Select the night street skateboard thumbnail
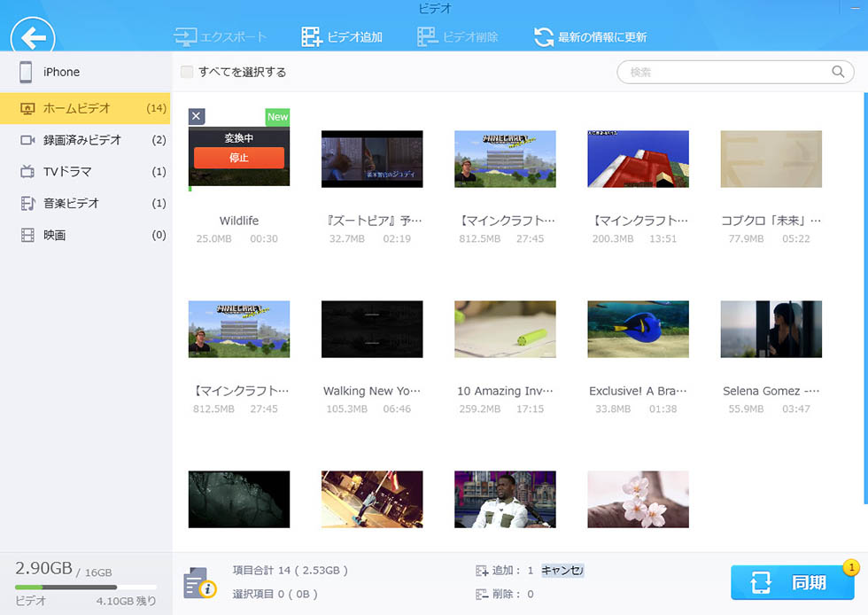The height and width of the screenshot is (615, 868). click(372, 499)
